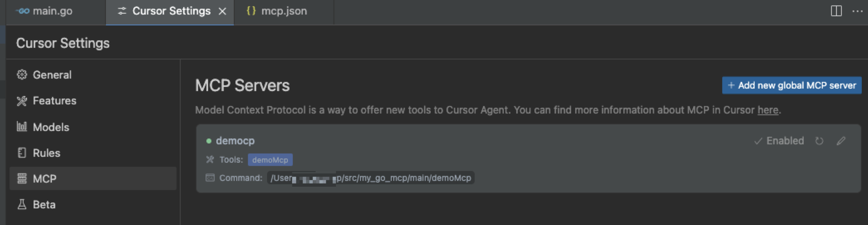Viewport: 868px width, 225px height.
Task: Click the refresh icon for democp server
Action: click(819, 141)
